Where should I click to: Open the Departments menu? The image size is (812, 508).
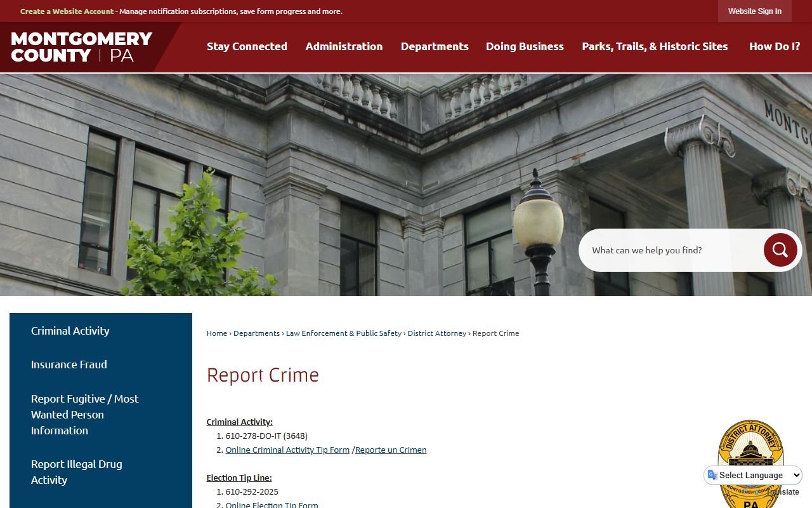(435, 46)
